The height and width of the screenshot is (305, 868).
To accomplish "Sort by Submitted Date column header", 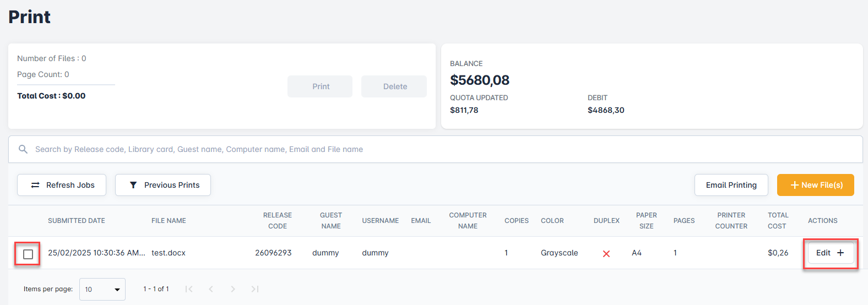I will tap(77, 221).
